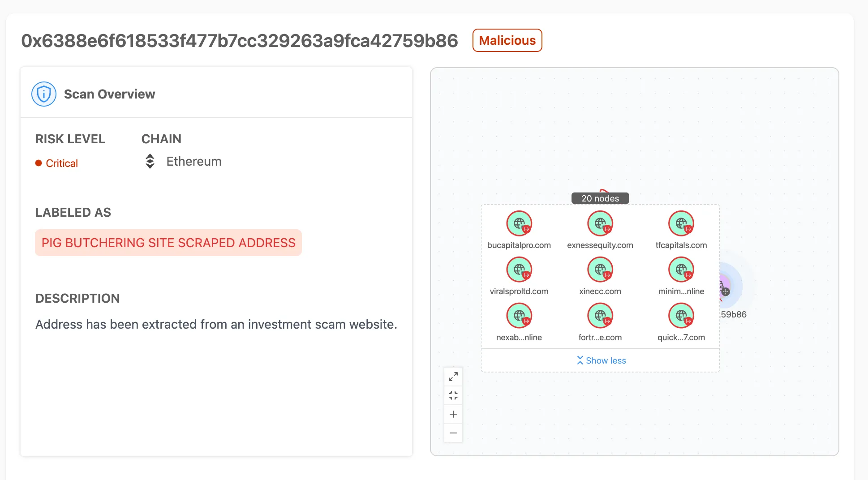This screenshot has width=868, height=480.
Task: Open the minim...nline node icon
Action: [x=681, y=269]
